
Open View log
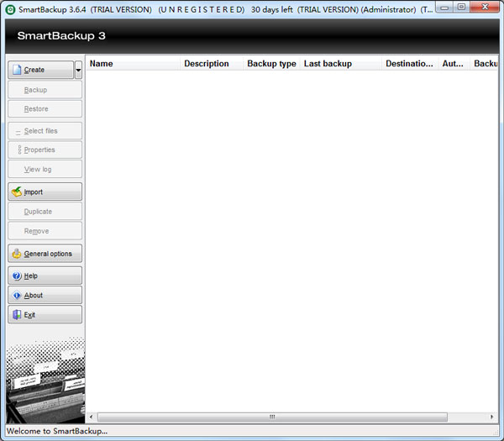coord(45,169)
